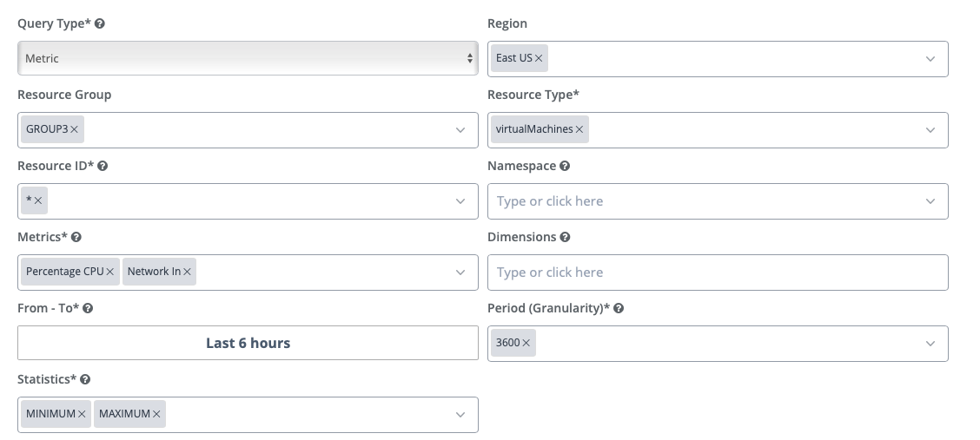
Task: Remove the MINIMUM statistic tag
Action: click(x=82, y=414)
